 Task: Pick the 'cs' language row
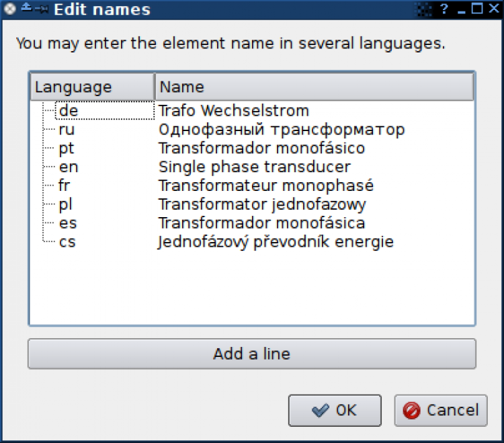(x=67, y=242)
